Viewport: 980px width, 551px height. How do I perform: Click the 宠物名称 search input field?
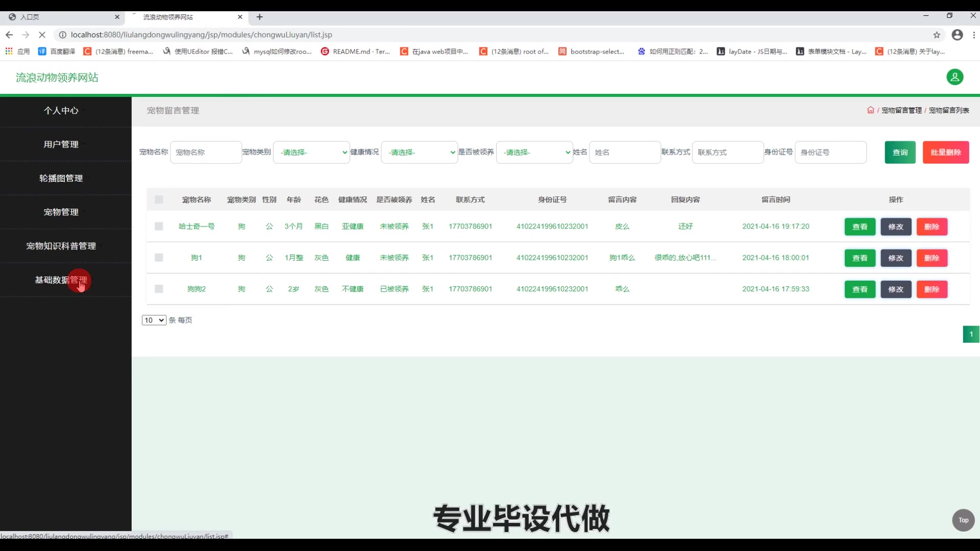click(x=206, y=152)
